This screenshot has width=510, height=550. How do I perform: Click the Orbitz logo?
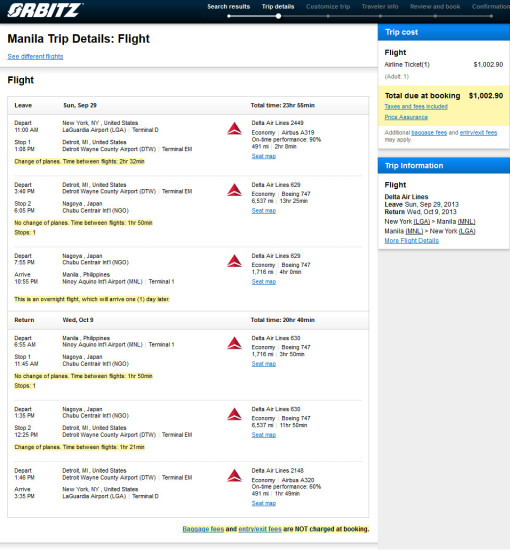(x=45, y=10)
